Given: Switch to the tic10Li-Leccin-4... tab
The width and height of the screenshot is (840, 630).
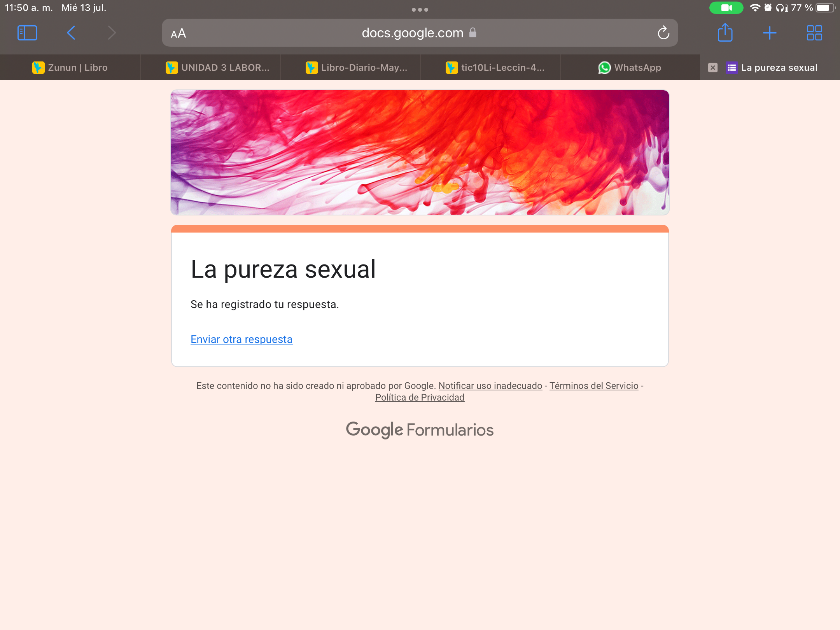Looking at the screenshot, I should (490, 68).
